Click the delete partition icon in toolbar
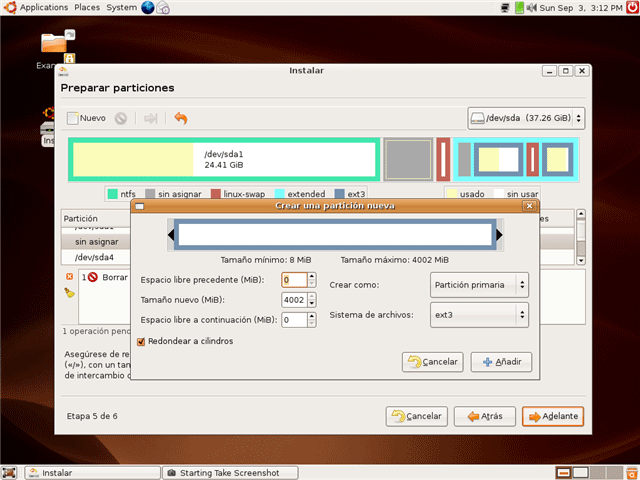Image resolution: width=640 pixels, height=480 pixels. pyautogui.click(x=121, y=118)
